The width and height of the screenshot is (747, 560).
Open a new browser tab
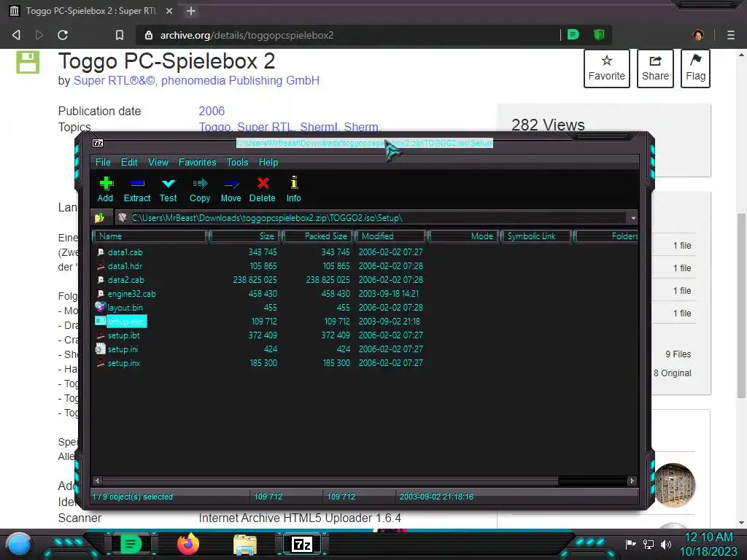(x=191, y=11)
